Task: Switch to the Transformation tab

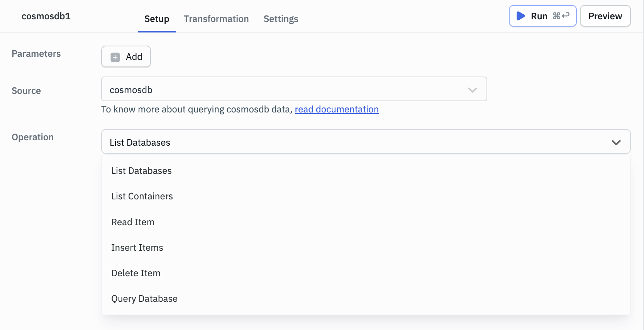Action: pyautogui.click(x=216, y=19)
